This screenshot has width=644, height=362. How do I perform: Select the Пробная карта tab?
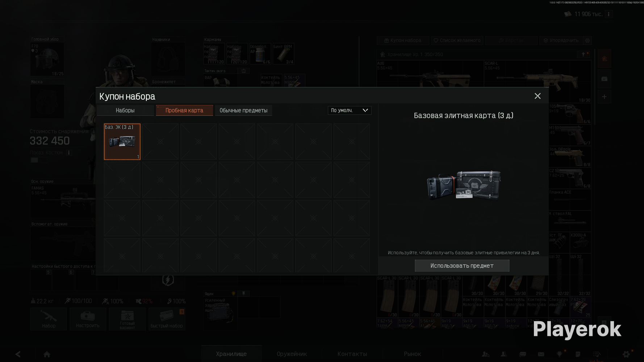tap(184, 110)
